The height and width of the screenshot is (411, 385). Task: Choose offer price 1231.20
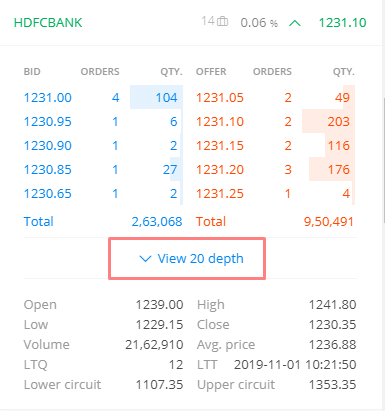tap(220, 170)
